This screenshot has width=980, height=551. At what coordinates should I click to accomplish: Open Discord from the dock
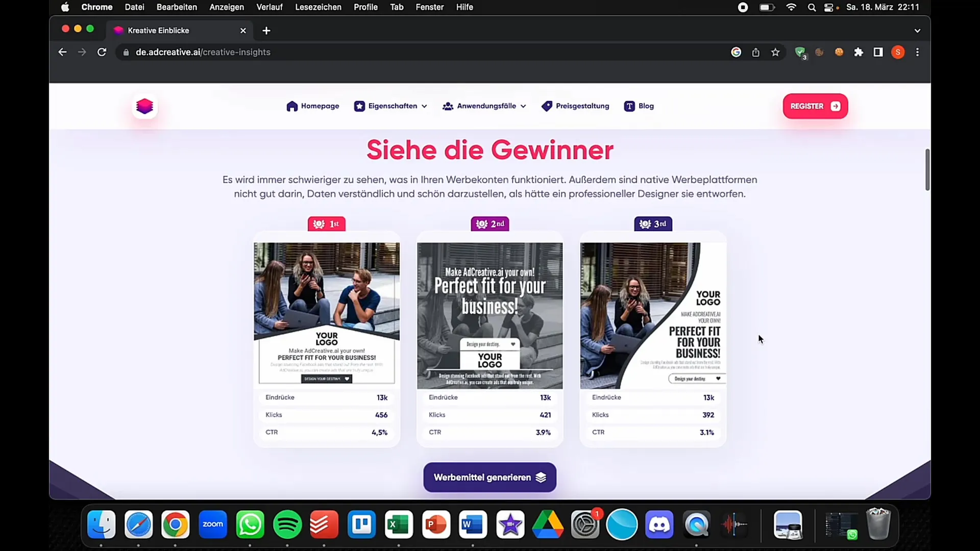659,524
